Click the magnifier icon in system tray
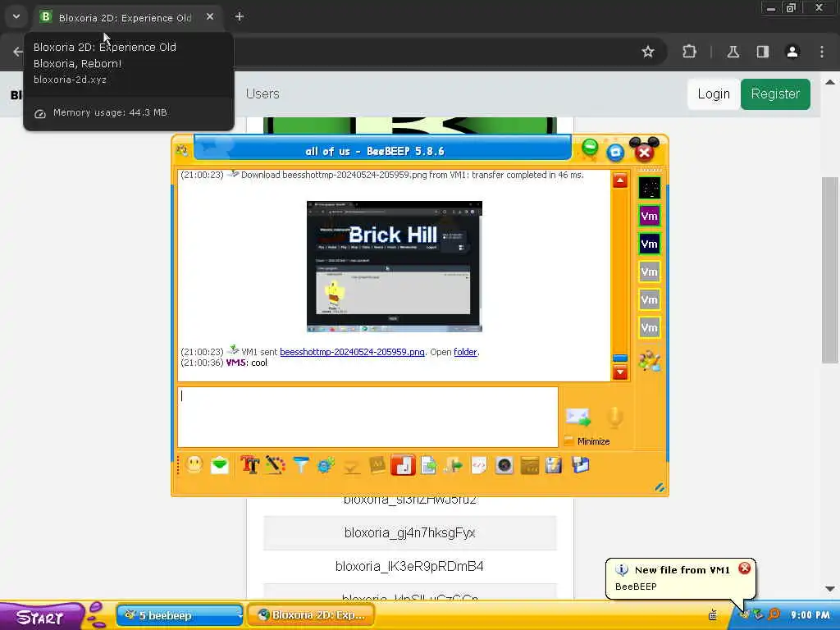Screen dimensions: 840x630 pos(774,614)
